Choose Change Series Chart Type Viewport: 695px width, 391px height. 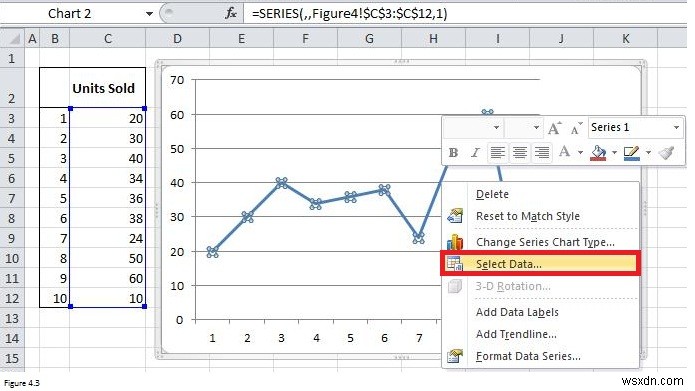[x=545, y=242]
